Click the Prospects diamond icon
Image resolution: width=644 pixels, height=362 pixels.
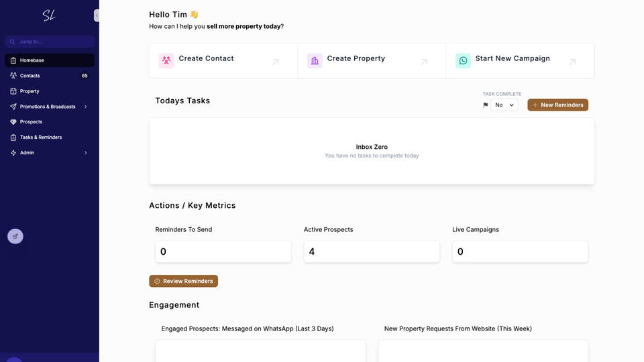(x=13, y=122)
